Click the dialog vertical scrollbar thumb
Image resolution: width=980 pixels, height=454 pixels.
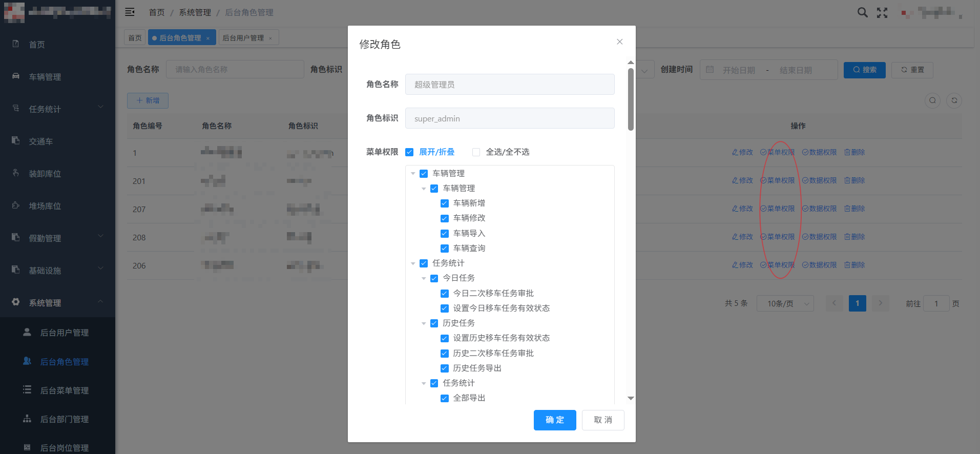coord(631,99)
